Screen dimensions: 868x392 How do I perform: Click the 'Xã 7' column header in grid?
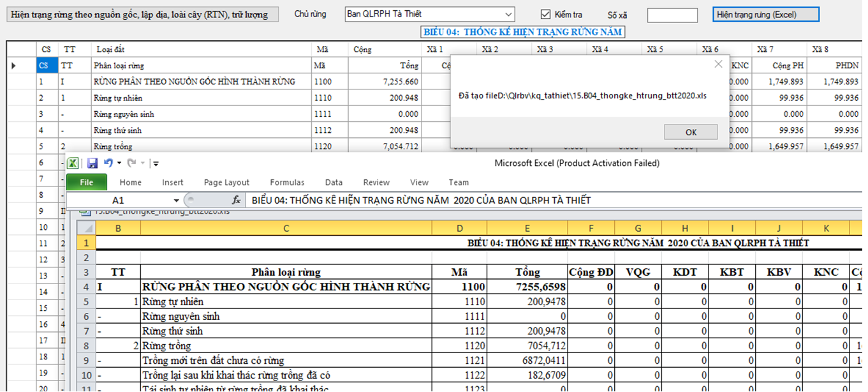[x=779, y=49]
